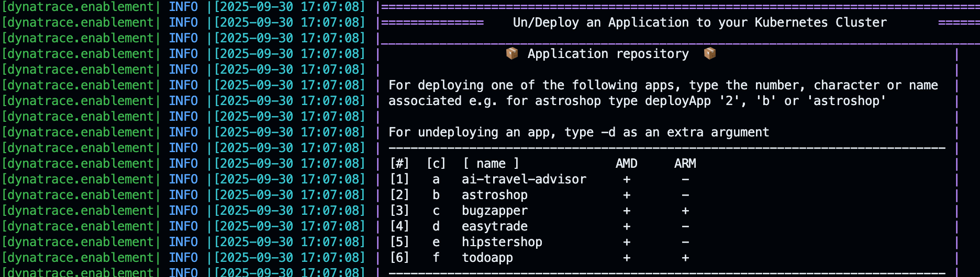Click the Application repository heading text
This screenshot has height=277, width=980.
coord(608,54)
